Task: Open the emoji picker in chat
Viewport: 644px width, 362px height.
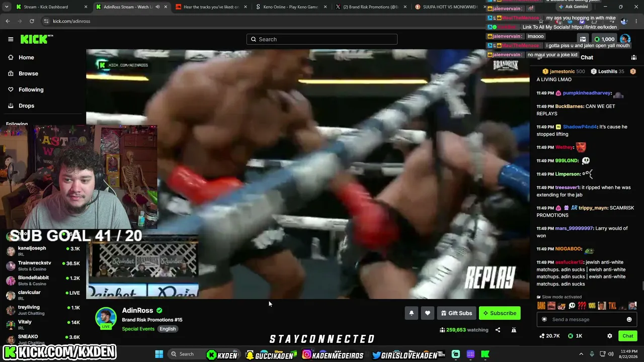Action: coord(629,319)
